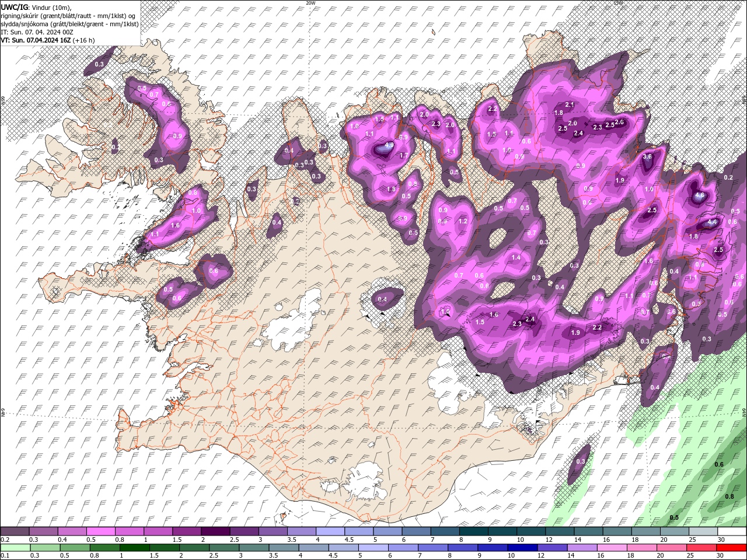Select the 1.5 swatch in the upper legend row
Viewport: 747px width, 560px height.
tap(186, 531)
